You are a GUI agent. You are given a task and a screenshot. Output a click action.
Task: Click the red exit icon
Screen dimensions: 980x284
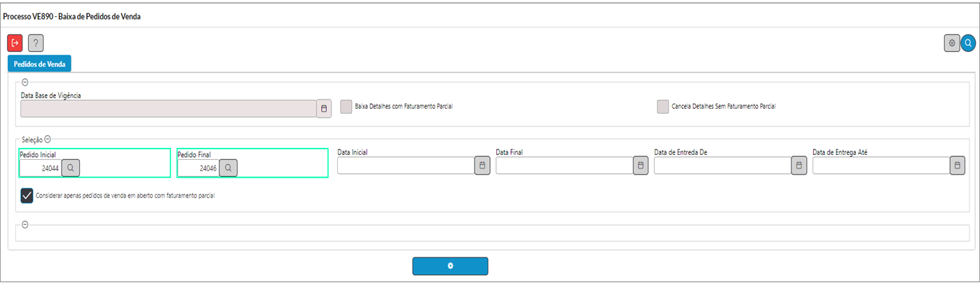[x=15, y=43]
